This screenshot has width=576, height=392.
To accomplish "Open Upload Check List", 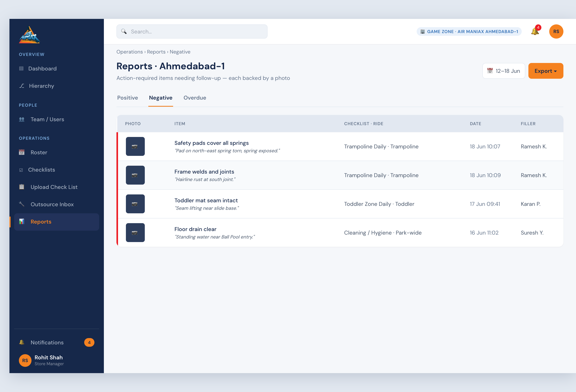I will 56,187.
